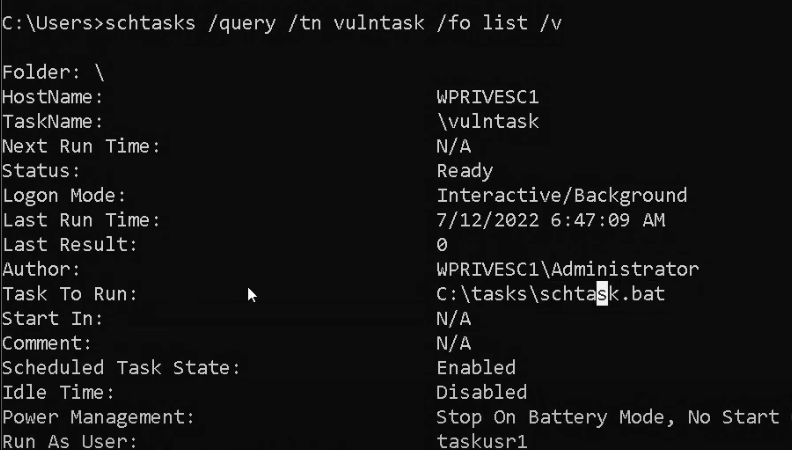Click the Folder: \ line

tap(53, 73)
